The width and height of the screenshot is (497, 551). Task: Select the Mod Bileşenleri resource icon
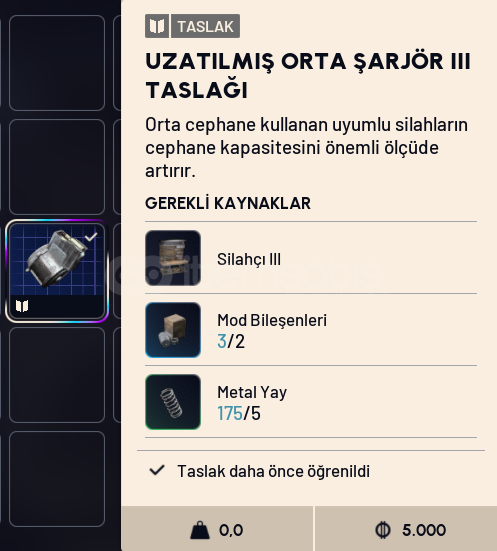tap(173, 330)
